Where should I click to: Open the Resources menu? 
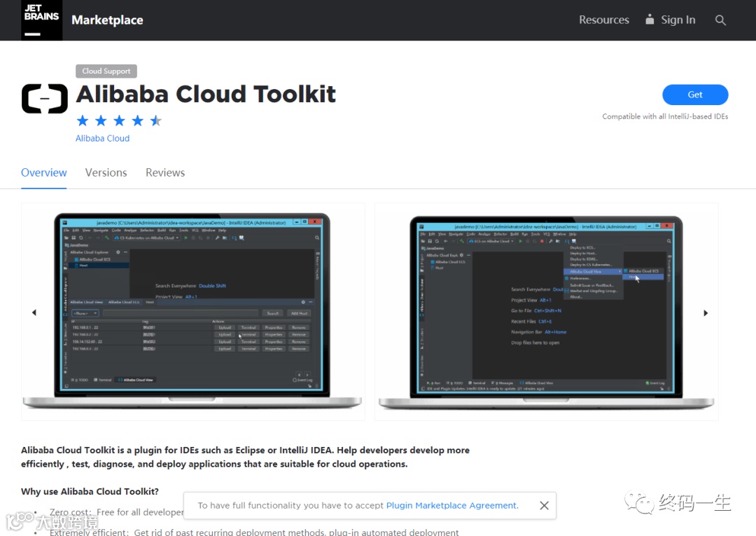pyautogui.click(x=603, y=20)
